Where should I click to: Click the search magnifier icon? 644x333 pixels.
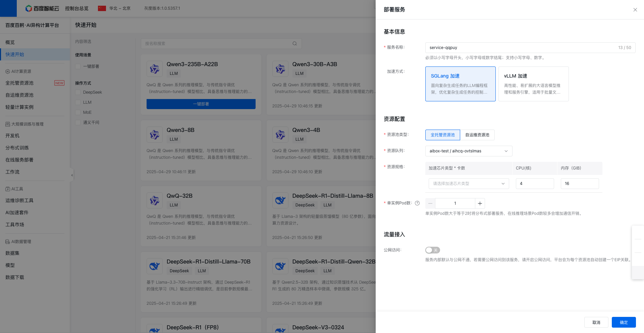point(294,43)
